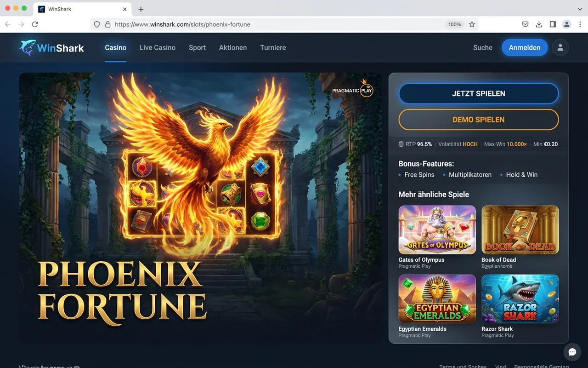Click the 'Egyptian tomb' subtitle
This screenshot has width=588, height=368.
point(497,266)
